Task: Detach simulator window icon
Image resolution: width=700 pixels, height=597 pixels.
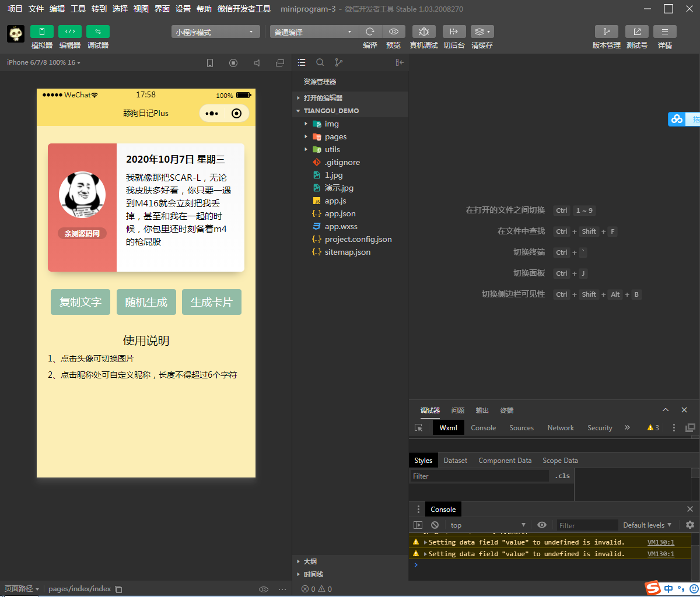Action: click(x=280, y=63)
